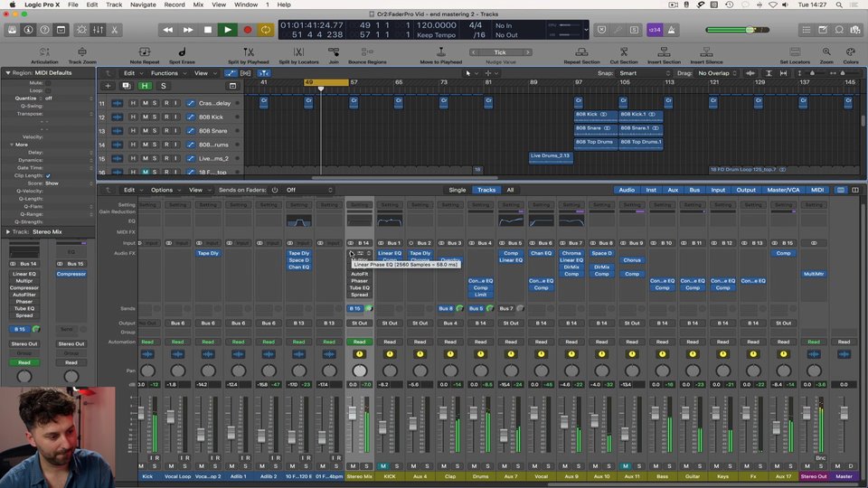Open Smart Controls dial button

(82, 30)
